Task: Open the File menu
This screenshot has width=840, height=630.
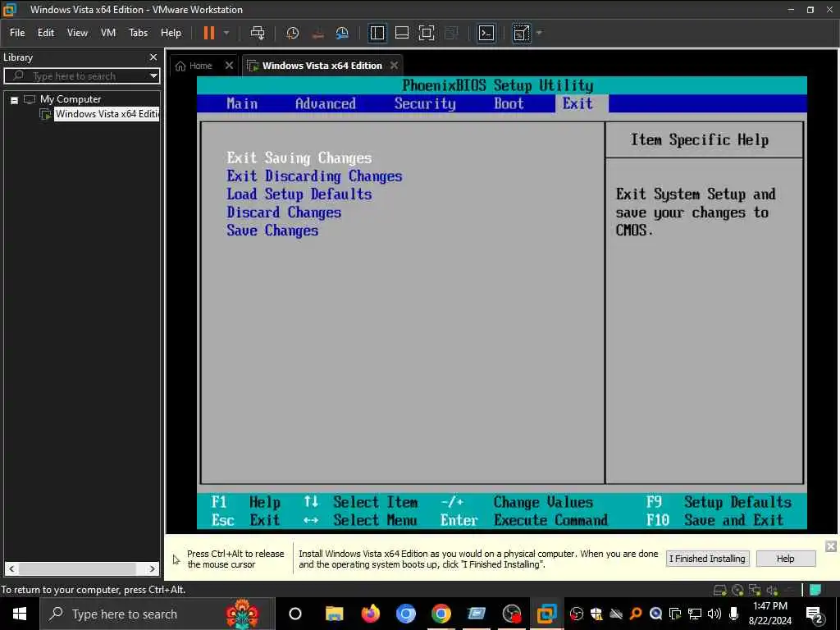Action: click(17, 33)
